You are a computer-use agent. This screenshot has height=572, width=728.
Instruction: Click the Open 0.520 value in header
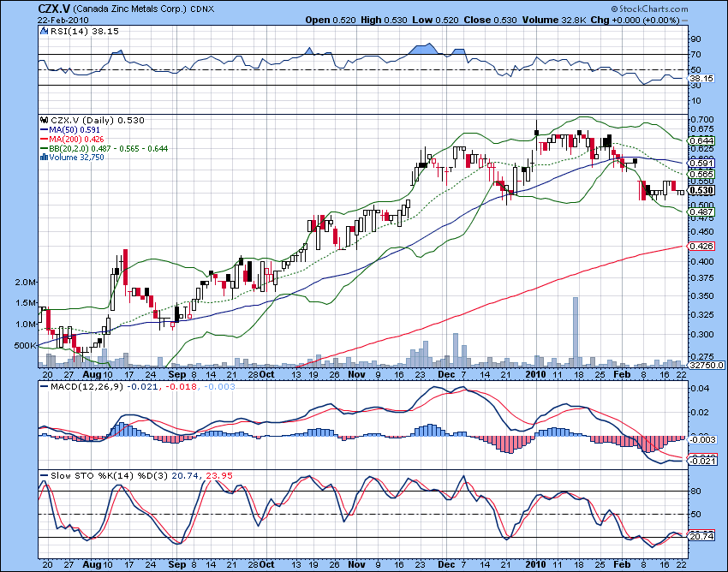[331, 20]
